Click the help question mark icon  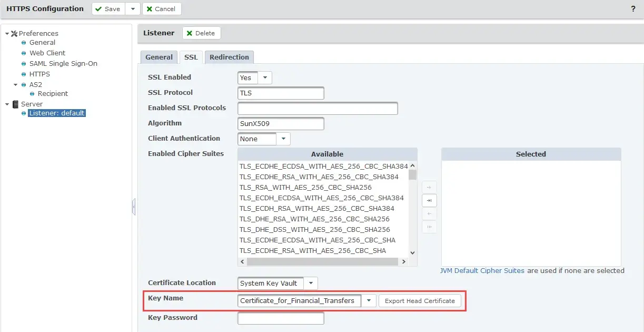pos(633,8)
